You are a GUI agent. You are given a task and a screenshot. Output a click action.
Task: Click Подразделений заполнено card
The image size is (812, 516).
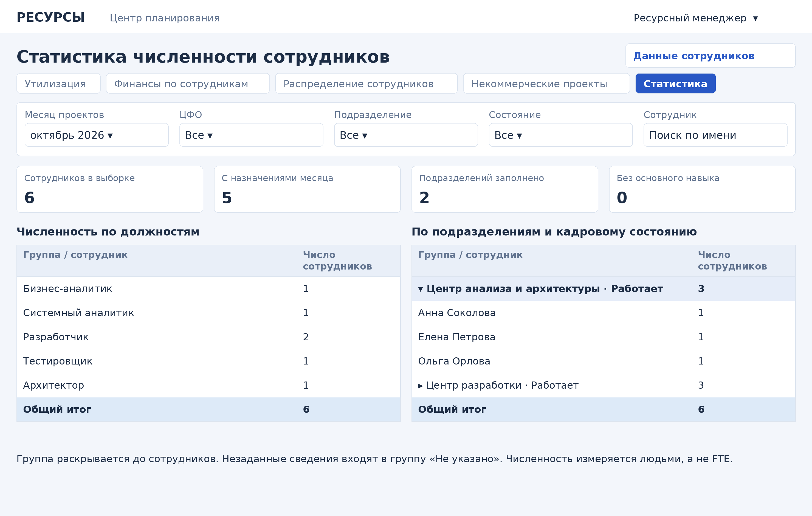tap(504, 189)
